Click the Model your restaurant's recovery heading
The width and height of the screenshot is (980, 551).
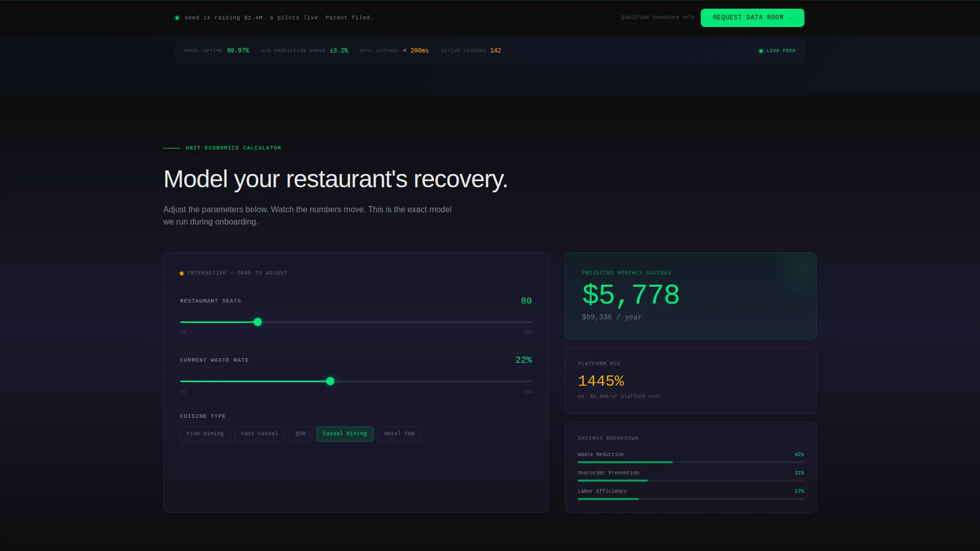tap(335, 180)
